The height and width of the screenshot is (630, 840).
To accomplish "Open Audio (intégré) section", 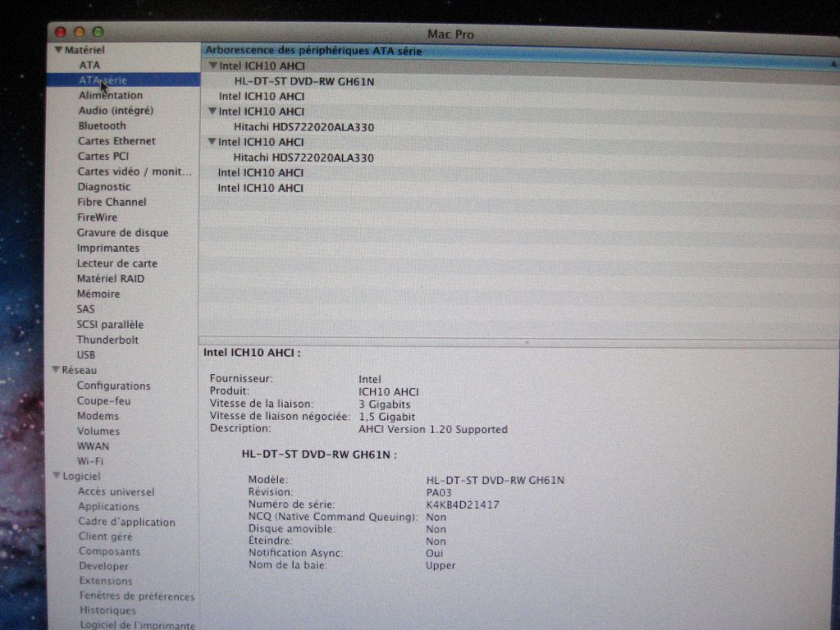I will pos(116,111).
